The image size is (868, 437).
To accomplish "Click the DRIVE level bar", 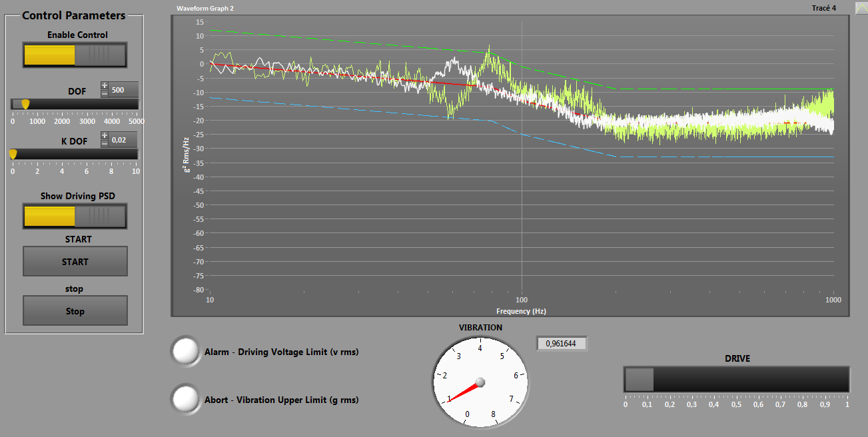I will click(x=736, y=379).
